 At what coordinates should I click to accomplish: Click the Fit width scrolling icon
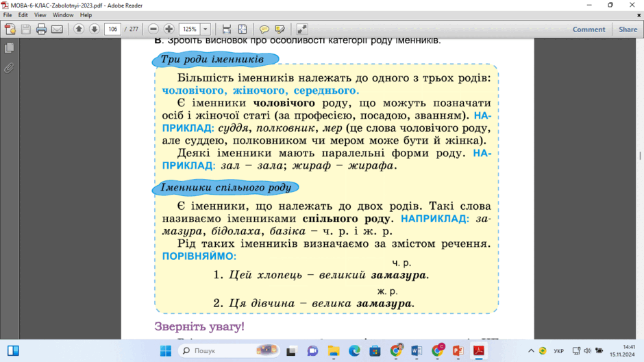click(226, 29)
